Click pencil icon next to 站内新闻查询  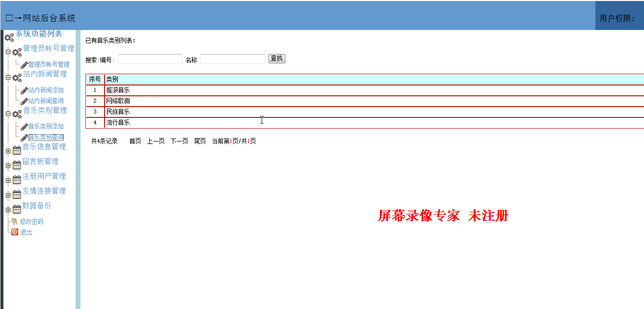(x=24, y=101)
